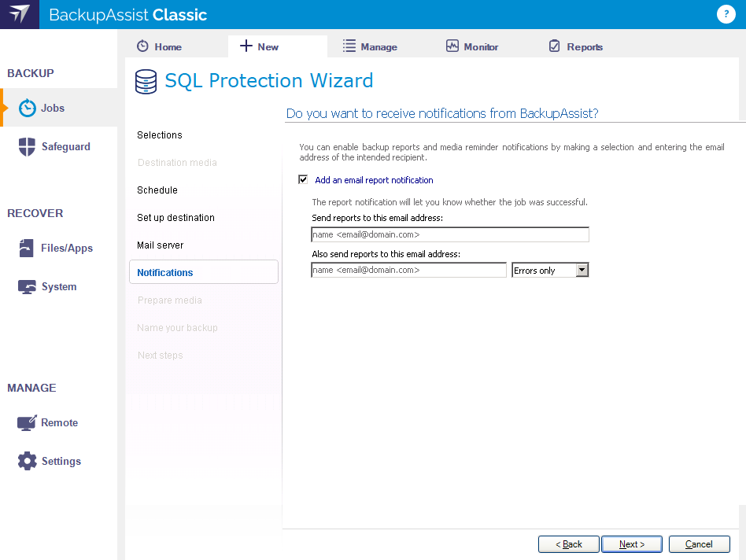Click the Send reports email address field
Viewport: 746px width, 560px height.
(450, 234)
